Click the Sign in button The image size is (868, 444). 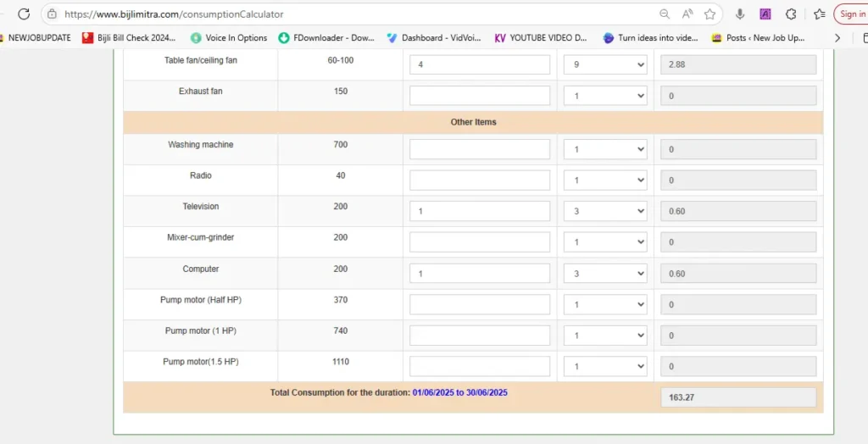tap(851, 14)
